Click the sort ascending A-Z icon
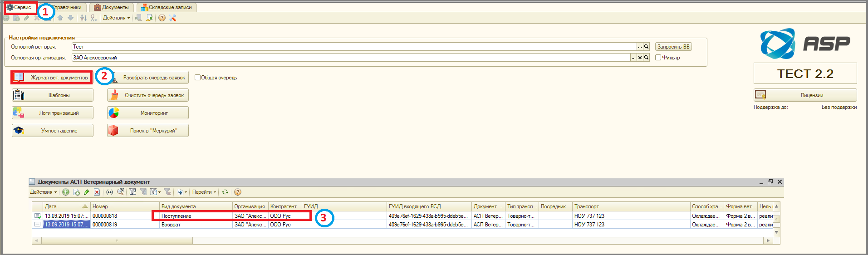 (83, 18)
